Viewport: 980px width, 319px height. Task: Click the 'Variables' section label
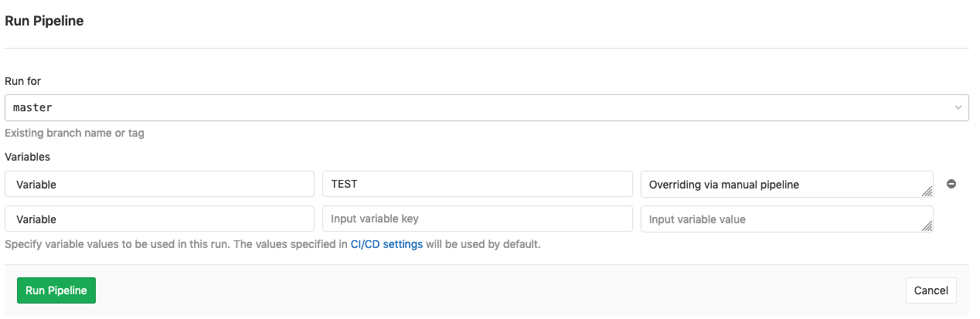tap(27, 157)
